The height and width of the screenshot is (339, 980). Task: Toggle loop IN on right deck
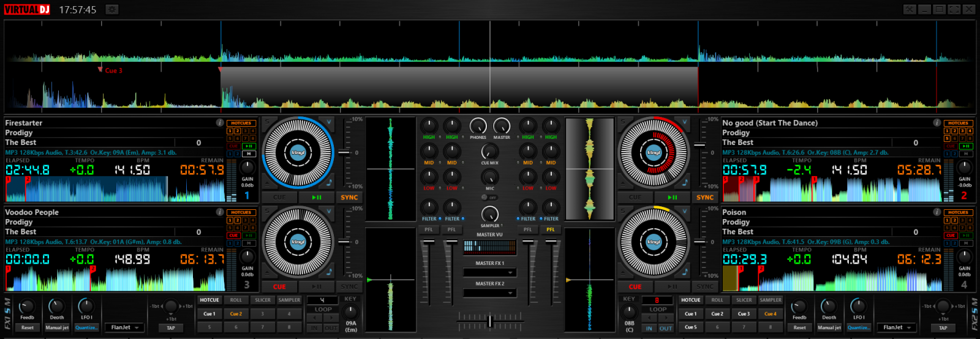coord(649,328)
